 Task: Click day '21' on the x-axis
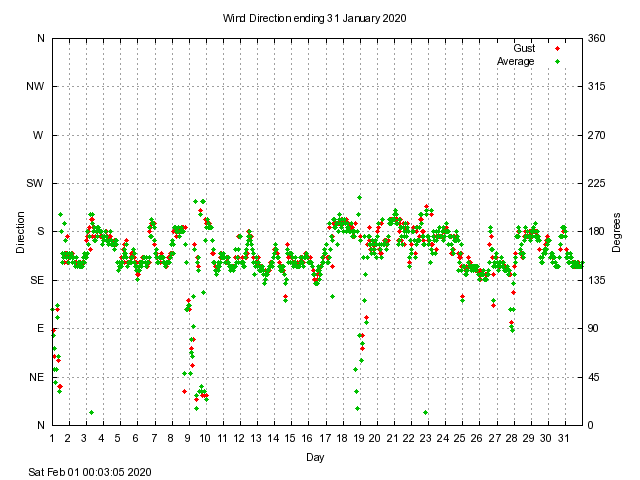[x=392, y=438]
